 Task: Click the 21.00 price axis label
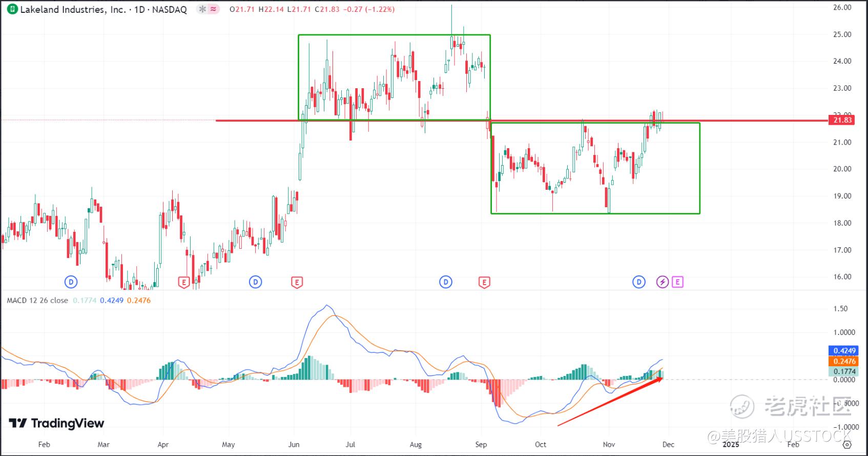tap(842, 142)
